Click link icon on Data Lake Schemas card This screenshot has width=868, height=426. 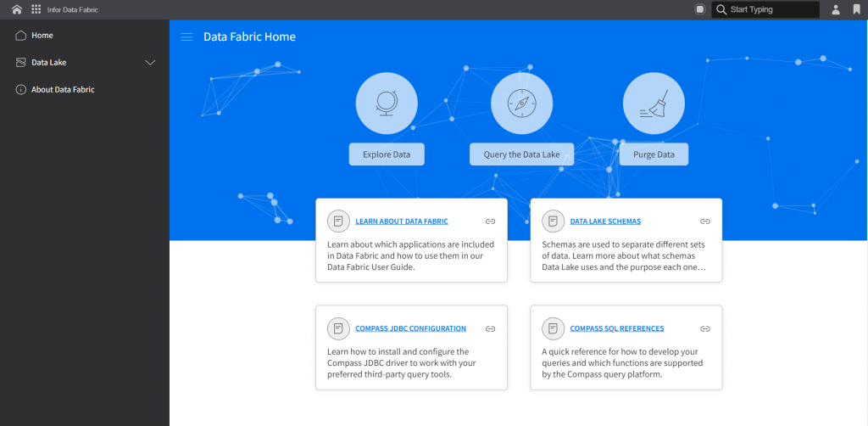click(x=704, y=221)
